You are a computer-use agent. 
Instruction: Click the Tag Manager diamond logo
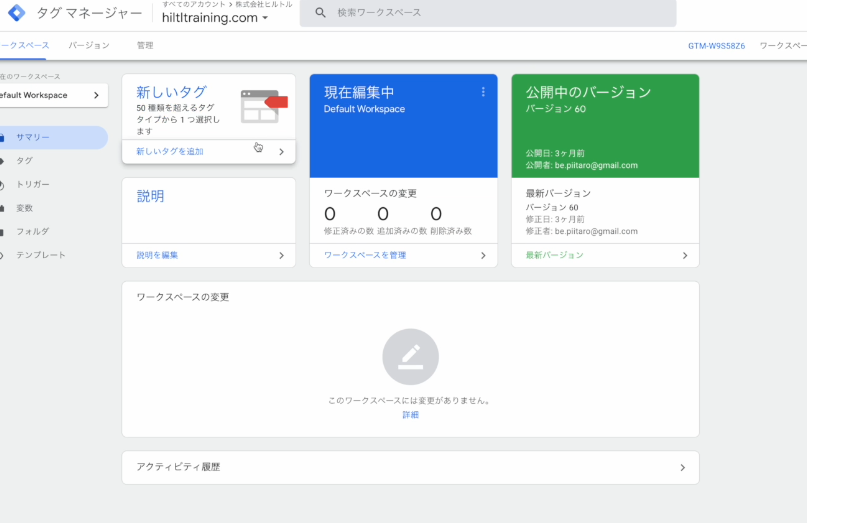[17, 12]
